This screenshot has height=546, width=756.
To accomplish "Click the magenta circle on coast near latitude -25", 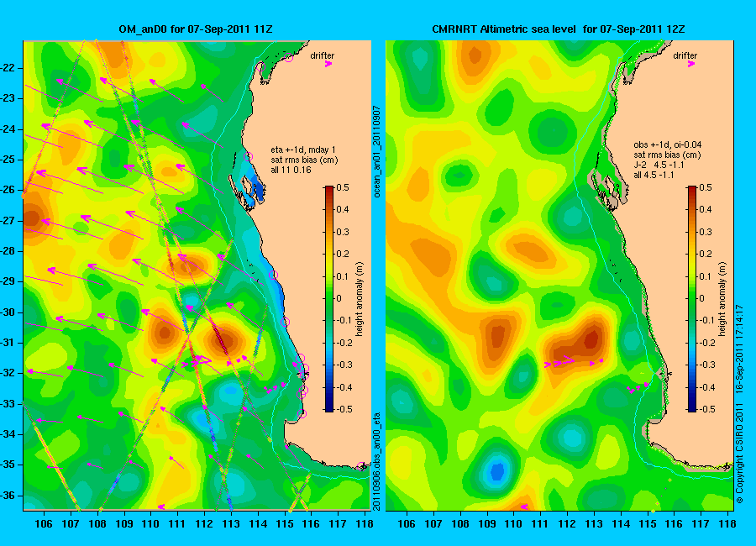I will (249, 156).
